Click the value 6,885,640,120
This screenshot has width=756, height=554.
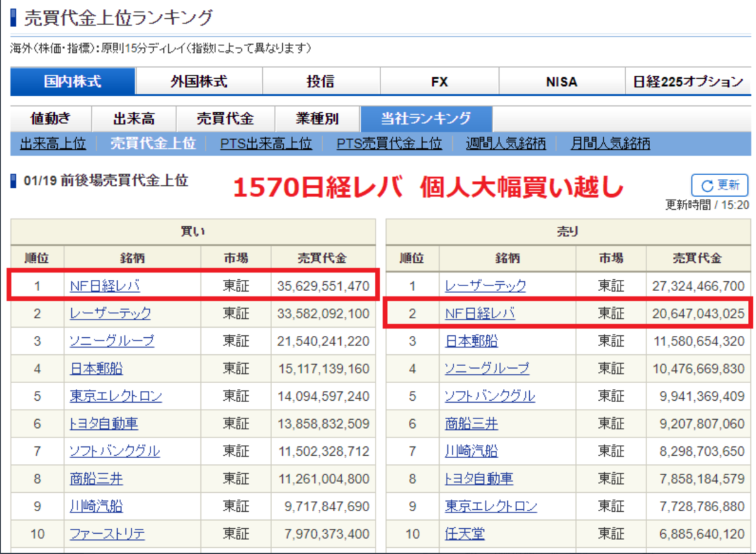[702, 534]
